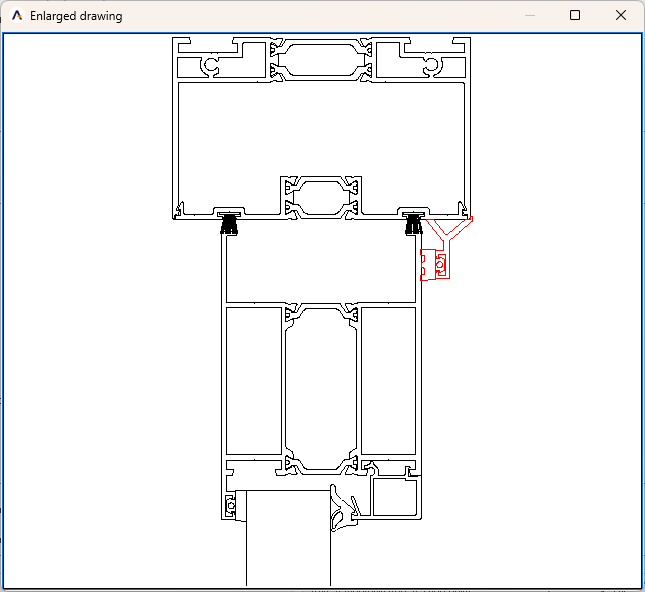Select the right black gasket seal
Image resolution: width=645 pixels, height=592 pixels.
pyautogui.click(x=412, y=224)
